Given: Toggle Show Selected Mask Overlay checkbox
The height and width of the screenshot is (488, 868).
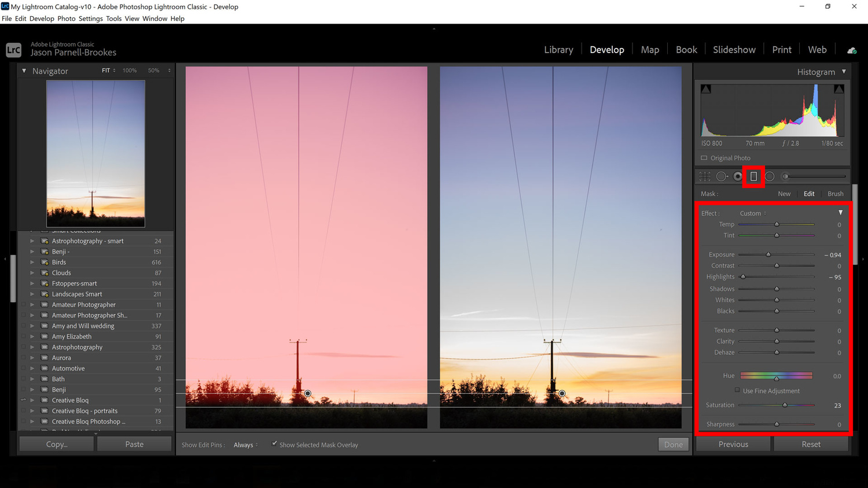Looking at the screenshot, I should pyautogui.click(x=274, y=444).
